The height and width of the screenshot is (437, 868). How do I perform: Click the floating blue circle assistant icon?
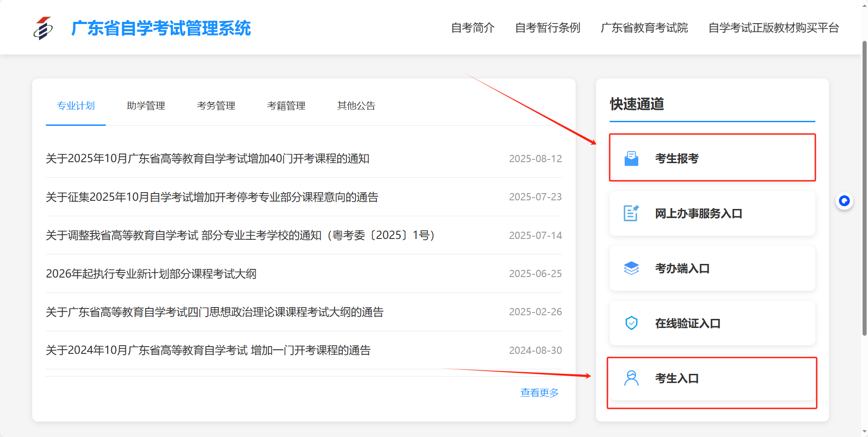click(x=844, y=201)
